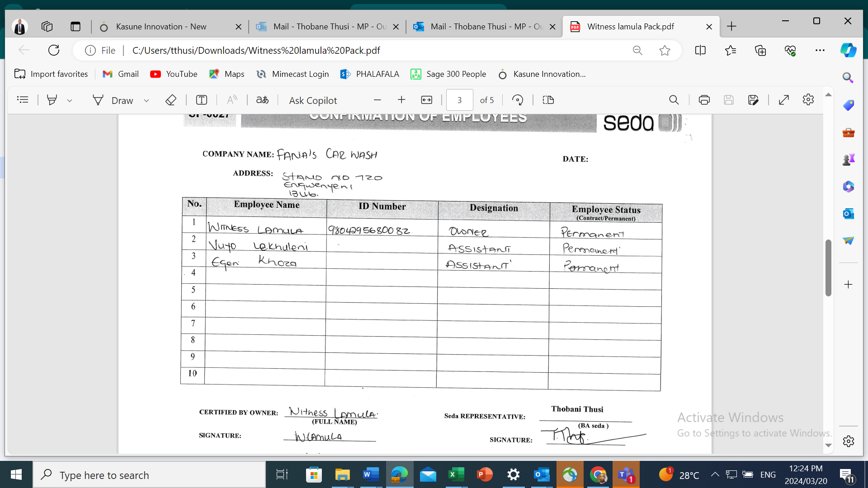The image size is (868, 488).
Task: Toggle the Add text tool
Action: click(202, 100)
